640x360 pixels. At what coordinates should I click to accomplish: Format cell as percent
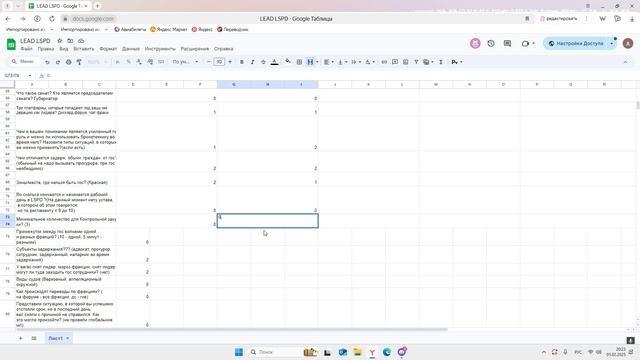click(x=129, y=62)
